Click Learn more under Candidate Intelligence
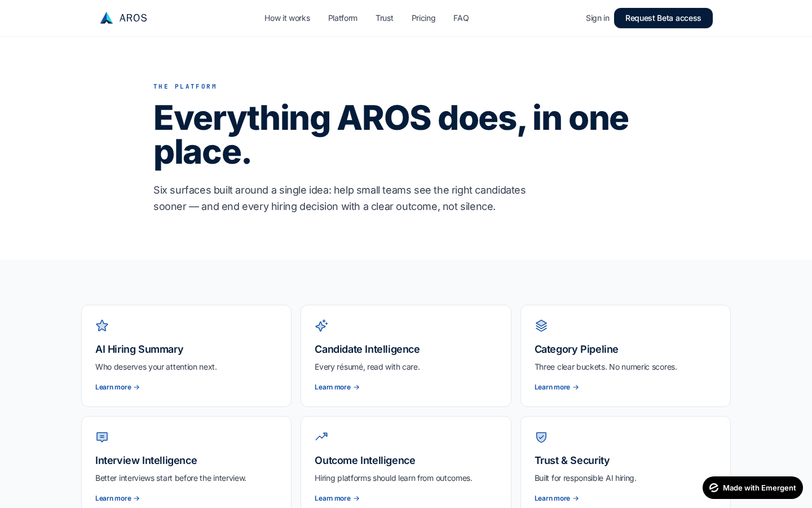The image size is (812, 508). [x=337, y=387]
